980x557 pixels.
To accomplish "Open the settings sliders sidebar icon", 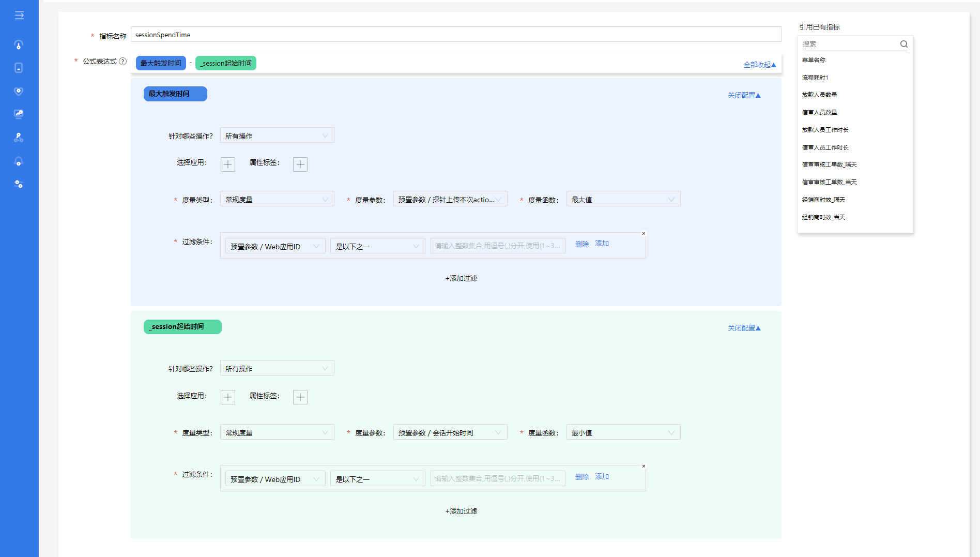I will [x=19, y=184].
